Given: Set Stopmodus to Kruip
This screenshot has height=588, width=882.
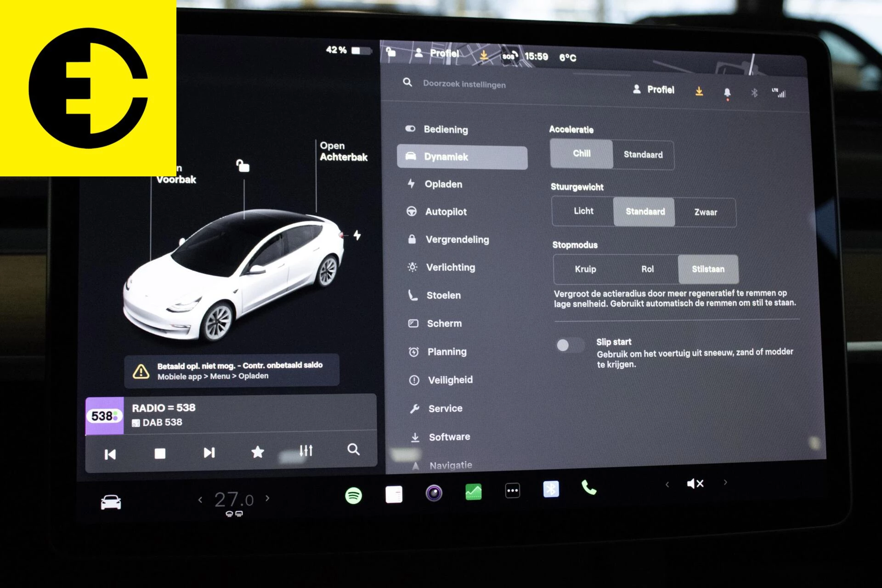Looking at the screenshot, I should 586,269.
